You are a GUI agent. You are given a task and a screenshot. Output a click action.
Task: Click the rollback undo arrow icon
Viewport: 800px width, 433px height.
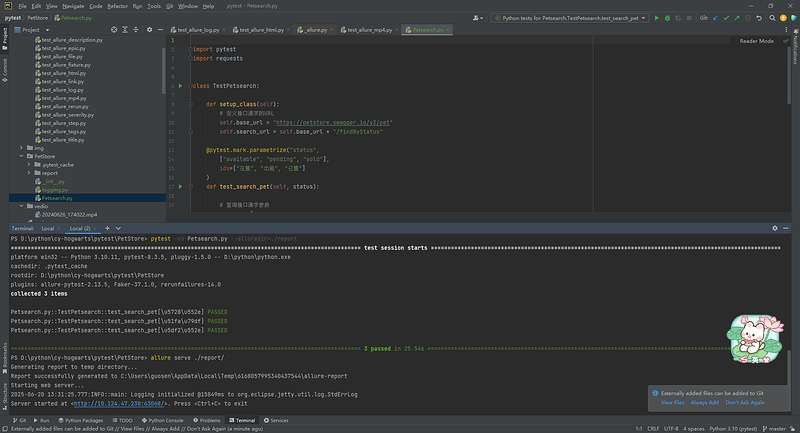point(759,18)
